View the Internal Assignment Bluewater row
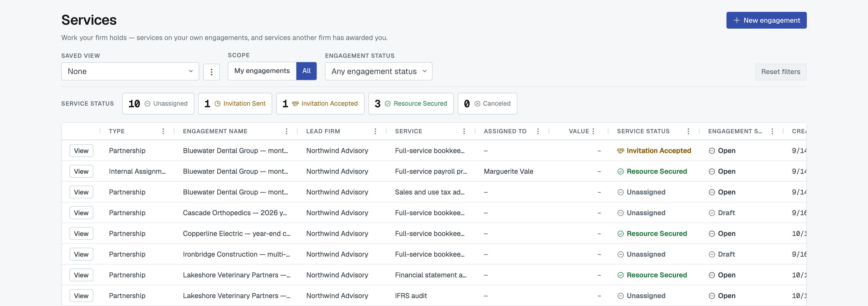Viewport: 868px width, 306px height. coord(81,172)
